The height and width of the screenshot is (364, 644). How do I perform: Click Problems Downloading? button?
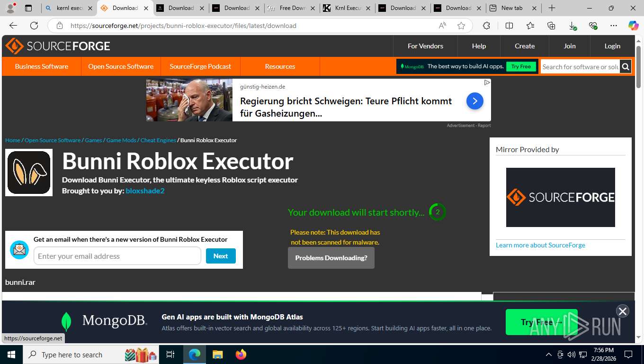[331, 258]
